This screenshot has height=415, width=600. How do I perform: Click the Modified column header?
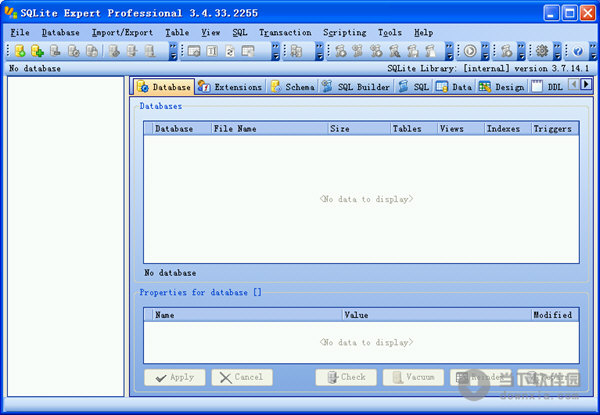click(x=555, y=315)
